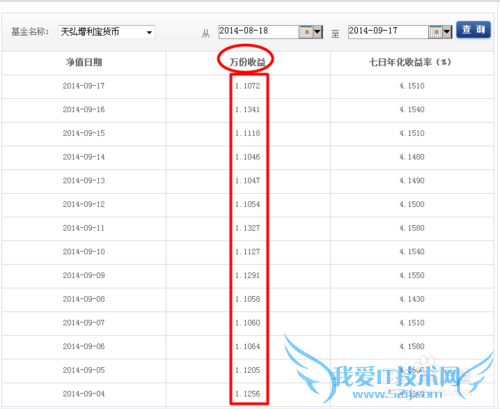Click the yield value 4.1430

pyautogui.click(x=412, y=299)
